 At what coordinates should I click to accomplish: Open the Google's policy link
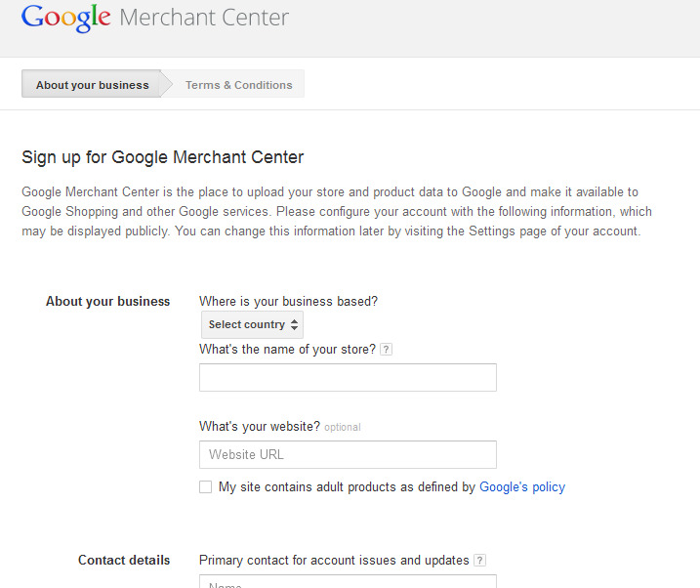(521, 486)
